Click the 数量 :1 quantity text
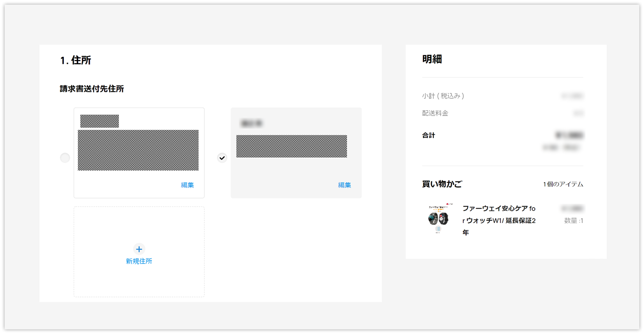Screen dimensions: 644x334 (573, 221)
